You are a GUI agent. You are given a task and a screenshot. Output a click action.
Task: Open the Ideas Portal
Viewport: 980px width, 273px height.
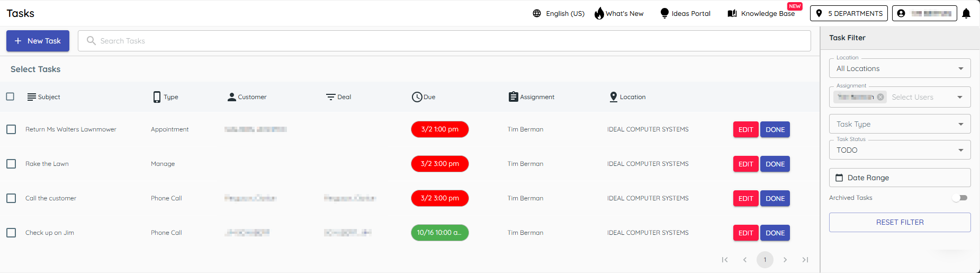coord(686,13)
